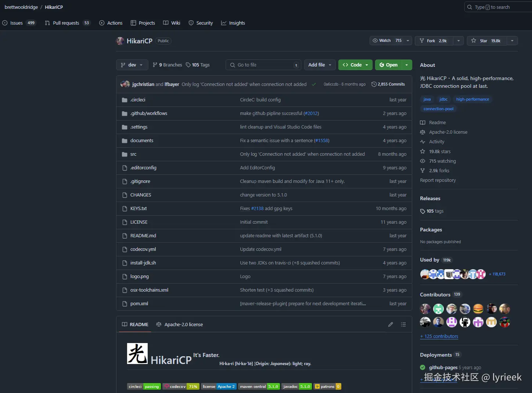Expand the Star lists dropdown arrow
This screenshot has height=393, width=532.
512,41
